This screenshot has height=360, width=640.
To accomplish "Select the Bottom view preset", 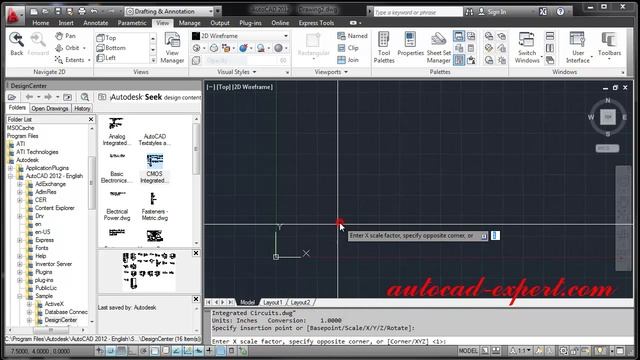I will point(111,48).
